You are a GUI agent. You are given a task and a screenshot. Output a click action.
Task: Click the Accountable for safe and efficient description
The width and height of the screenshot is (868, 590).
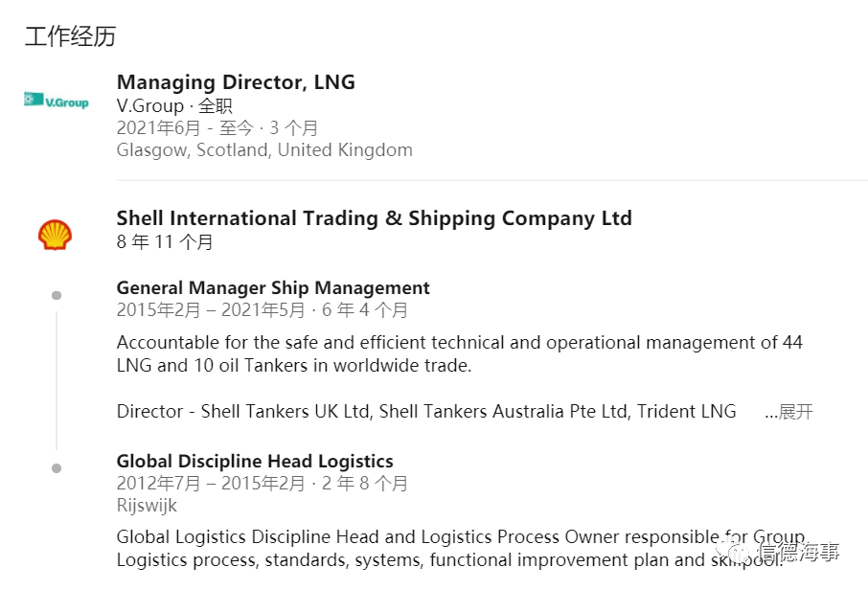click(460, 353)
